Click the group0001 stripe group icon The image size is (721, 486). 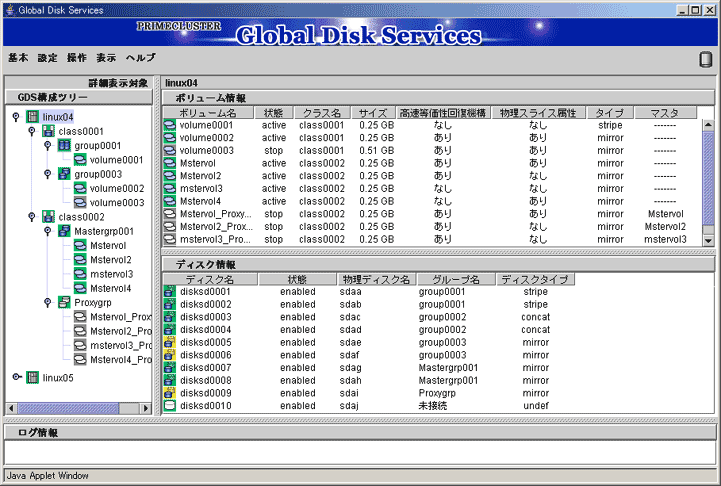(x=64, y=145)
